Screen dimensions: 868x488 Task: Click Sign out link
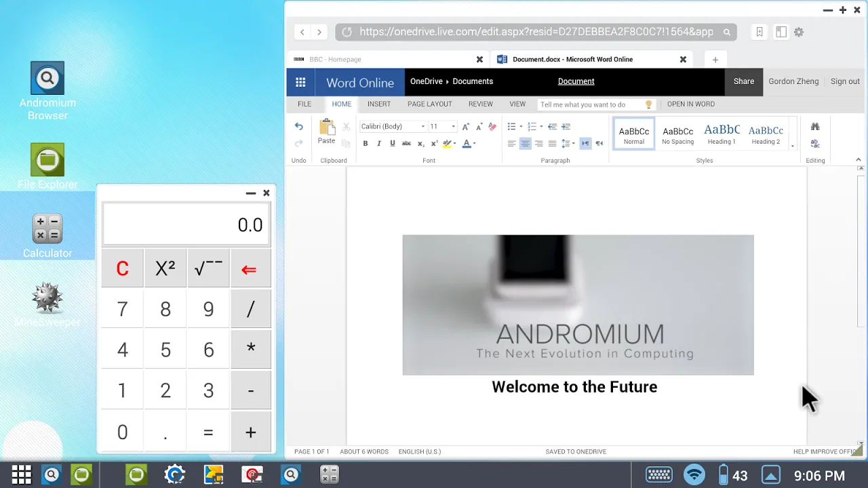point(845,81)
